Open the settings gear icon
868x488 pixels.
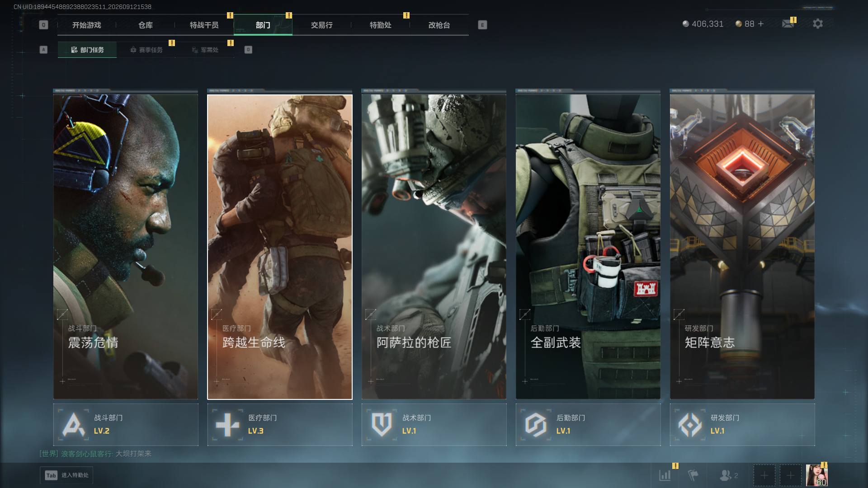point(818,23)
